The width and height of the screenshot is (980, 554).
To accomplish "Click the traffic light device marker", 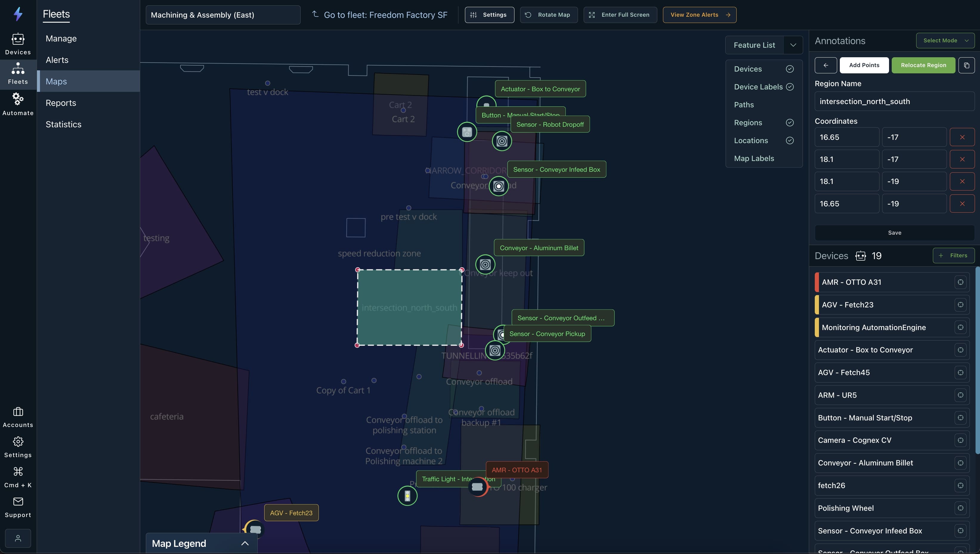I will click(407, 496).
